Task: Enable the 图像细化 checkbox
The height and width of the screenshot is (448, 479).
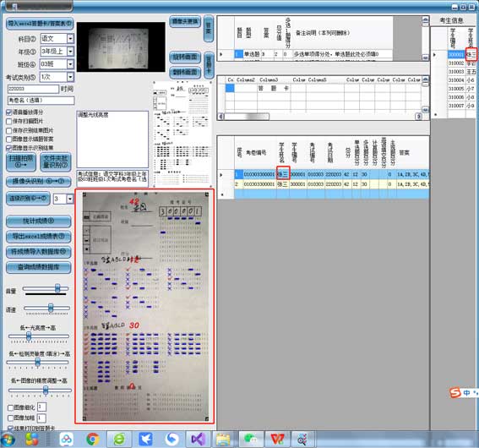Action: (x=10, y=407)
